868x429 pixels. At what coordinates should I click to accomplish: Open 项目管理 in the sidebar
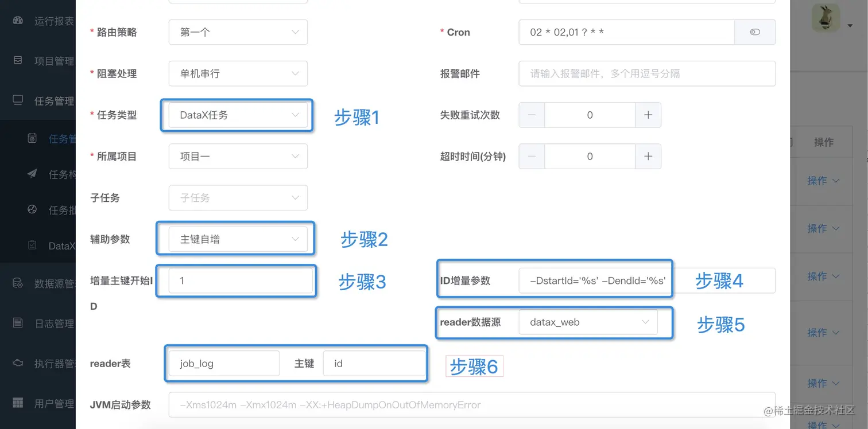point(38,61)
